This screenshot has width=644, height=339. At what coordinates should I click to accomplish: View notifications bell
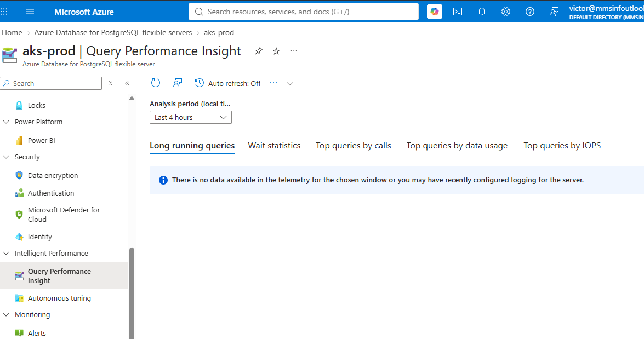[x=482, y=12]
